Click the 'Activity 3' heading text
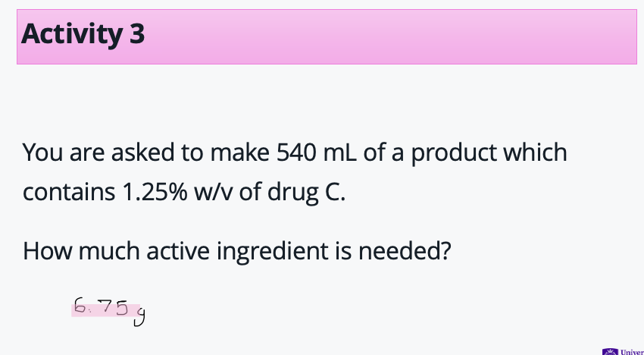 click(x=83, y=34)
